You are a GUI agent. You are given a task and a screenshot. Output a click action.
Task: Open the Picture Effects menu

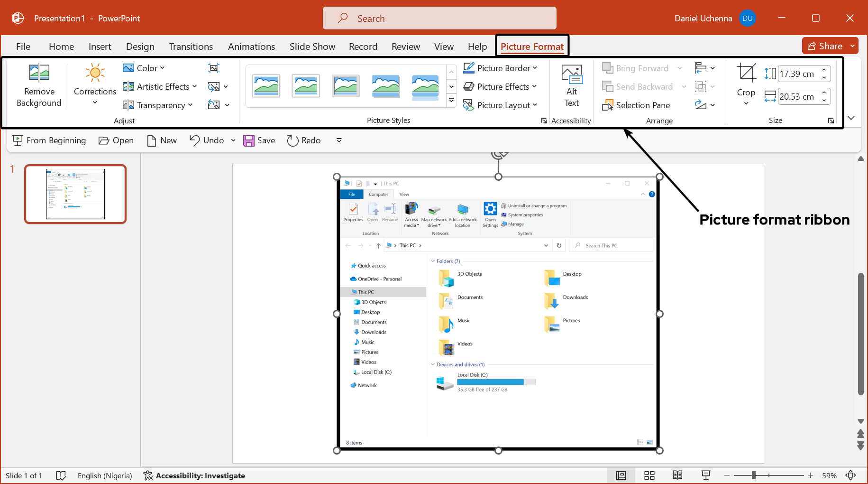500,86
